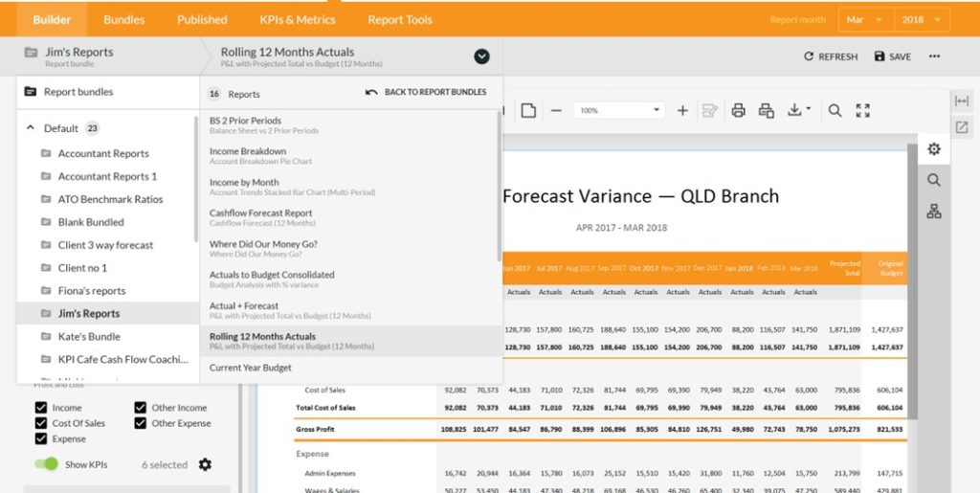Image resolution: width=980 pixels, height=493 pixels.
Task: Uncheck the Other Income checkbox
Action: tap(140, 408)
